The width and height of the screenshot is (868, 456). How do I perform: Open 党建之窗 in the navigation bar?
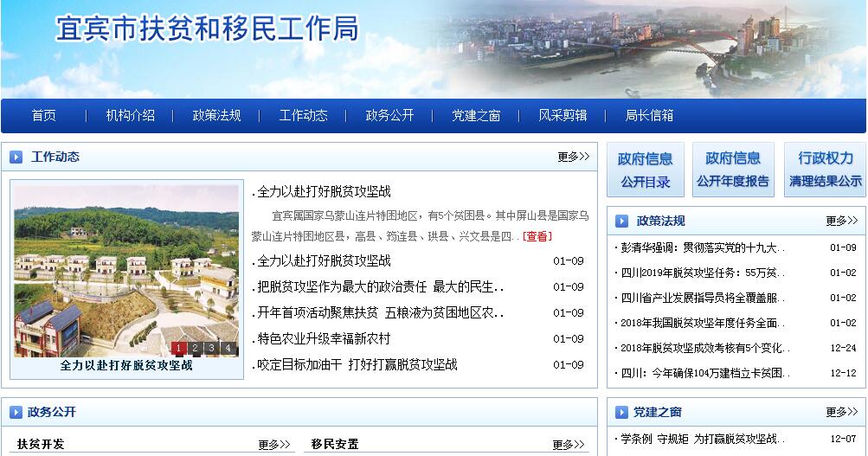click(476, 116)
